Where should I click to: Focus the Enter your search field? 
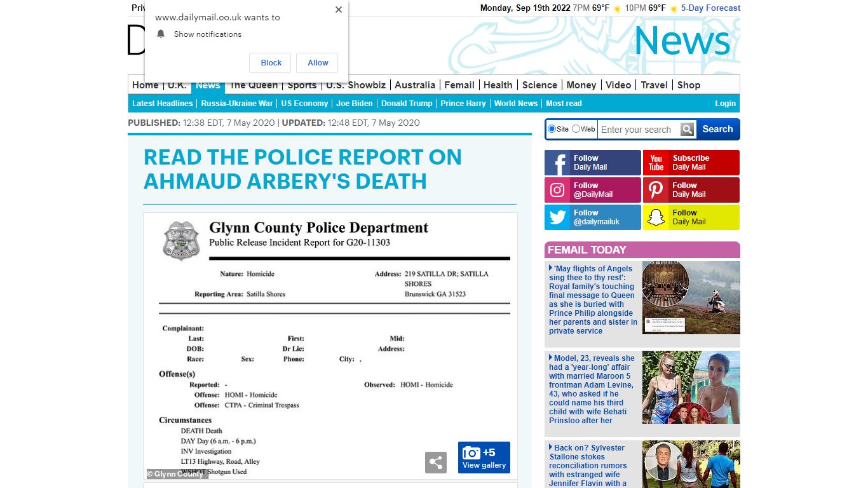(639, 130)
